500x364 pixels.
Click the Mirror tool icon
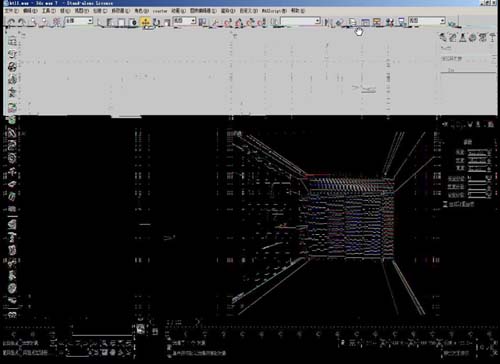coord(327,22)
